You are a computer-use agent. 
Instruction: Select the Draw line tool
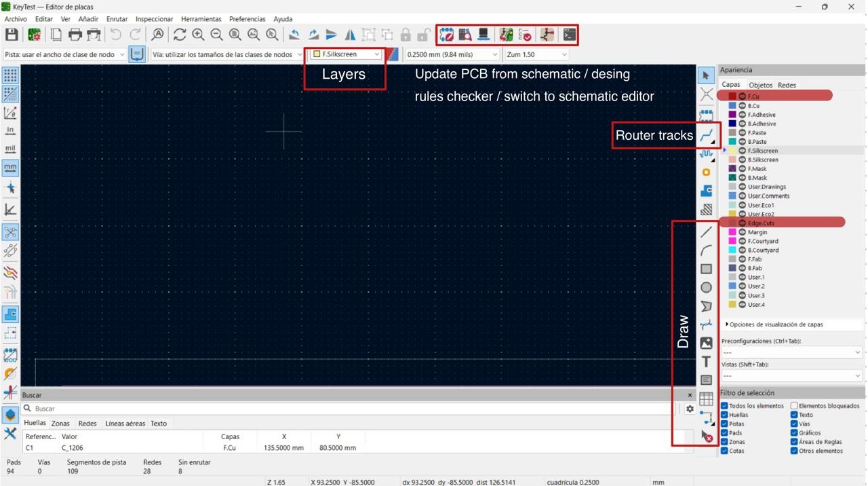pyautogui.click(x=706, y=232)
